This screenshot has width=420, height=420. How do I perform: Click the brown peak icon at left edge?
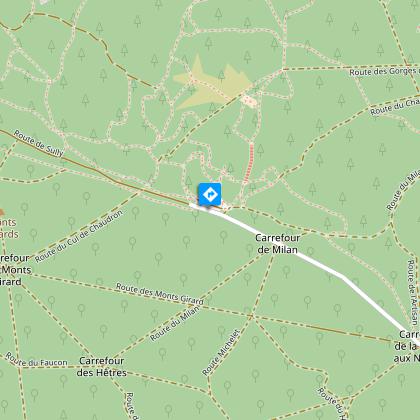2,212
